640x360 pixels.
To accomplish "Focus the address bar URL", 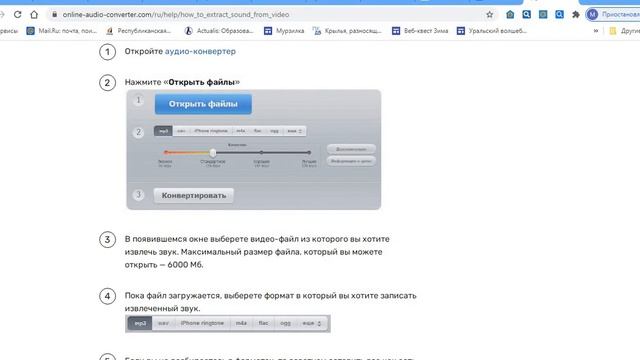I will click(176, 15).
